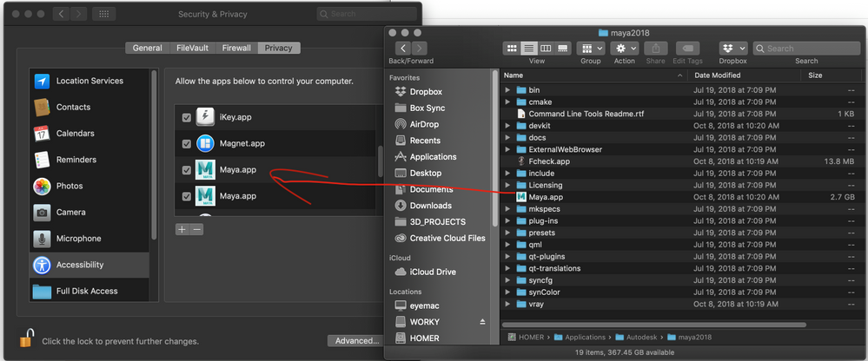Expand the cmake folder
This screenshot has width=868, height=361.
pyautogui.click(x=507, y=102)
